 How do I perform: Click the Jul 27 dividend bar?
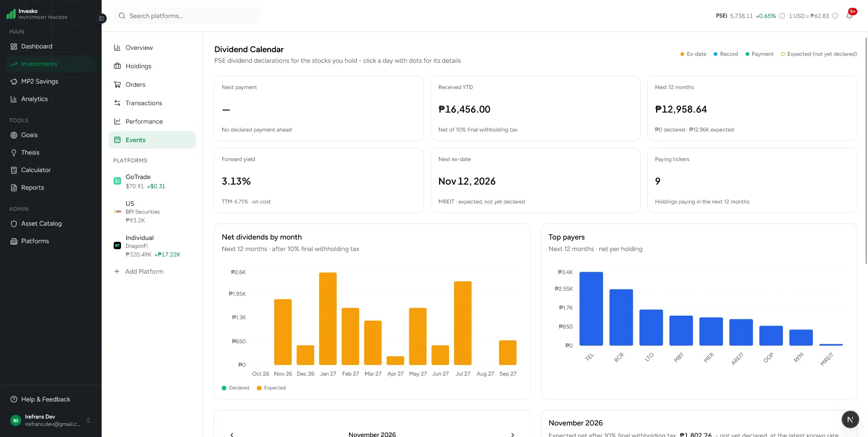tap(463, 323)
